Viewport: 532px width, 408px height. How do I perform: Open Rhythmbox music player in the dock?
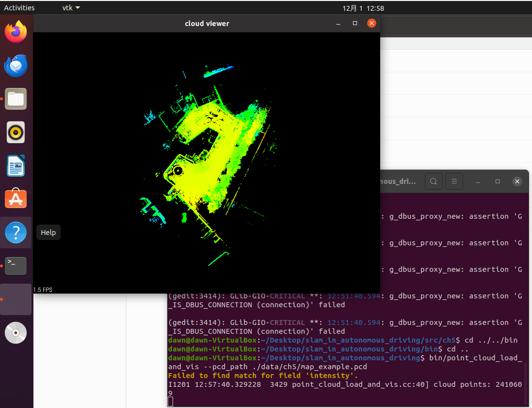pyautogui.click(x=16, y=132)
